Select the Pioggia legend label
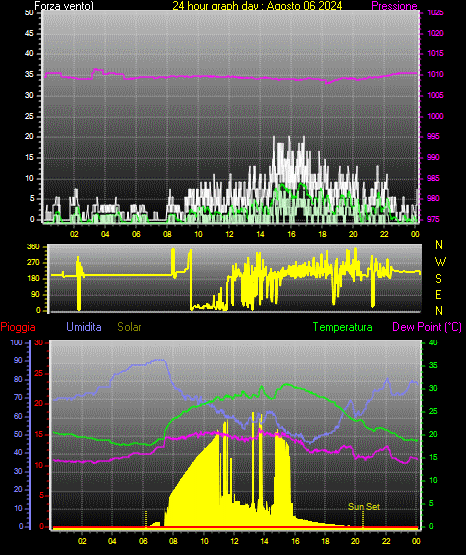 pos(18,327)
